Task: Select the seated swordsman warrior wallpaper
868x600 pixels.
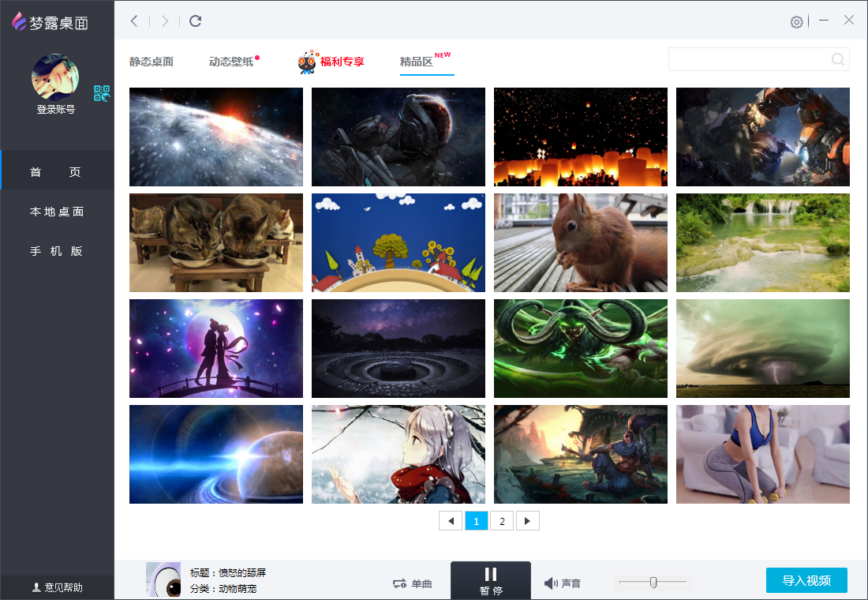Action: point(581,454)
